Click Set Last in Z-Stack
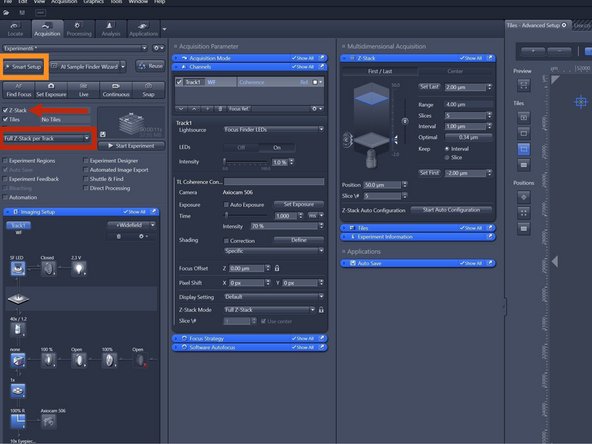592x444 pixels. [x=429, y=86]
